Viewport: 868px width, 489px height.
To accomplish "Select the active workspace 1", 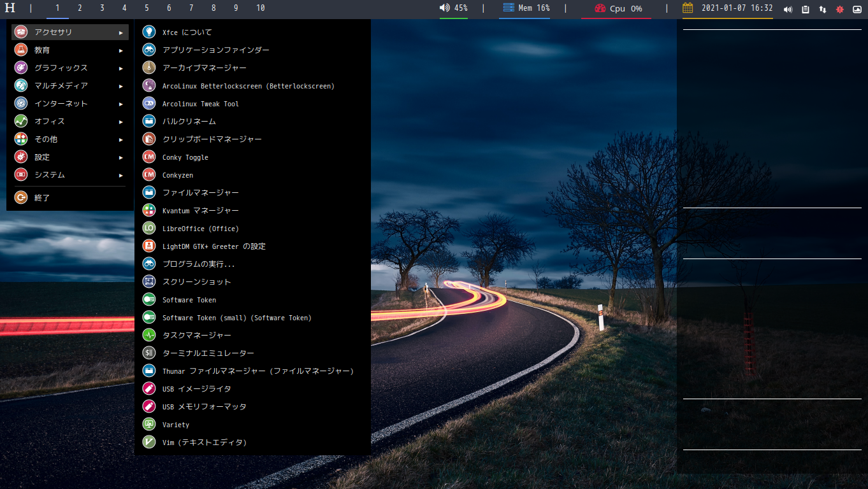I will [x=57, y=8].
